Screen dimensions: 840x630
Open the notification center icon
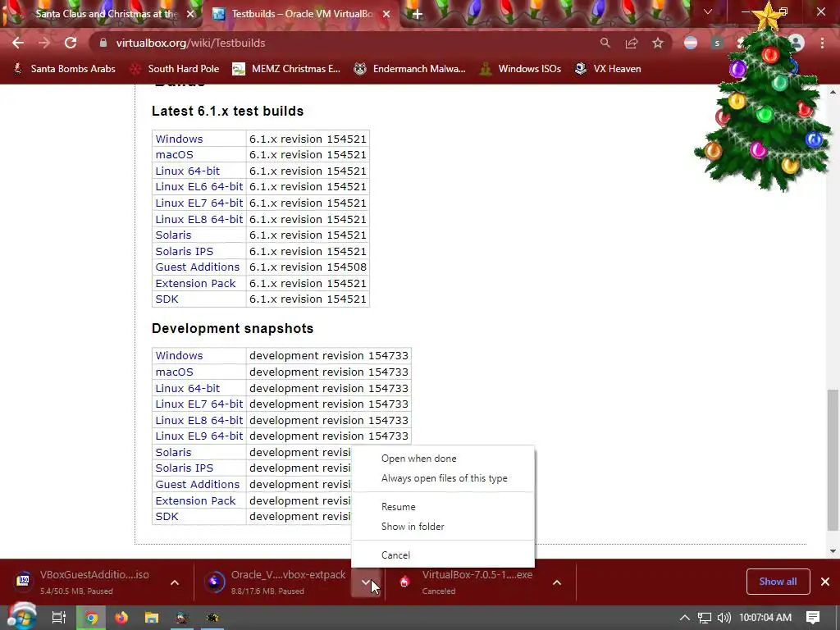tap(813, 618)
